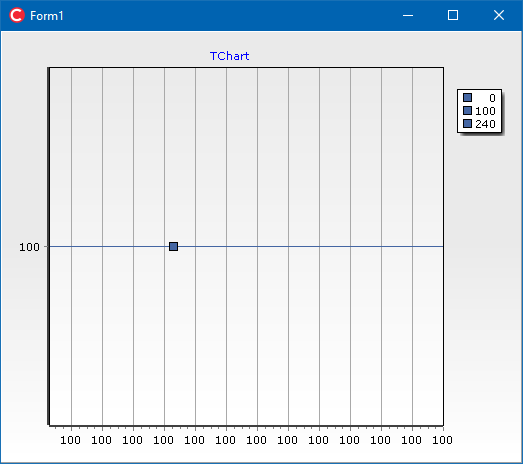Click the legend symbol next to 0

point(468,97)
